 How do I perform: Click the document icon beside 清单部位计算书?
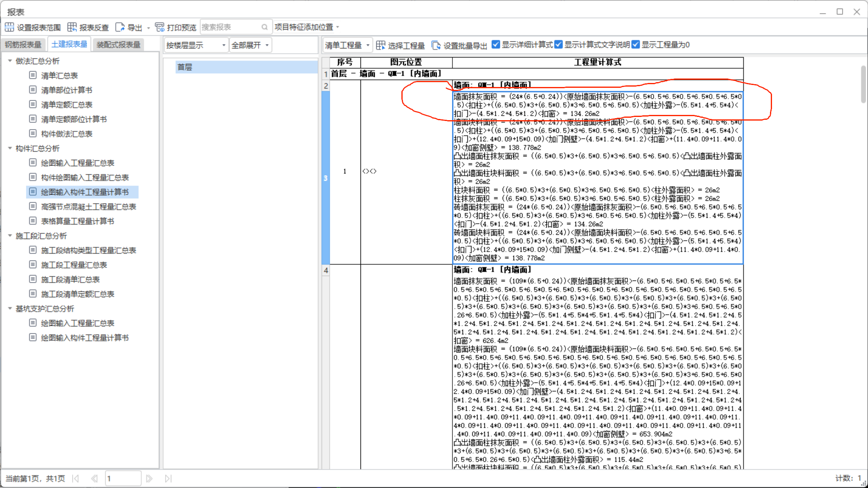[33, 89]
